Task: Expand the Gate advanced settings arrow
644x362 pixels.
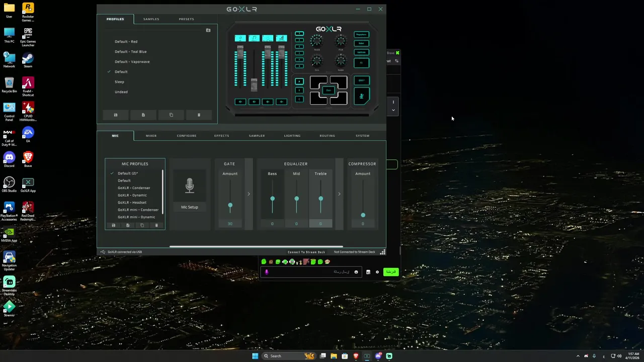Action: (249, 194)
